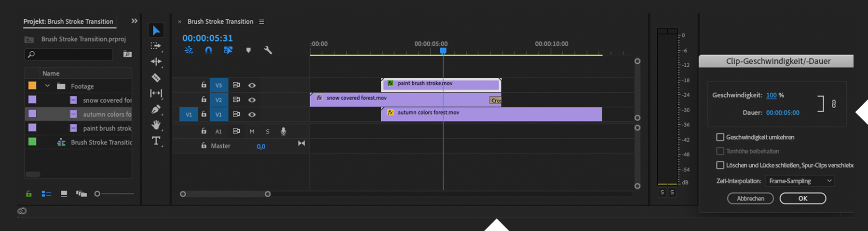Viewport: 868px width, 231px height.
Task: Open the Brush Stroke Transition sequence menu
Action: tap(261, 22)
